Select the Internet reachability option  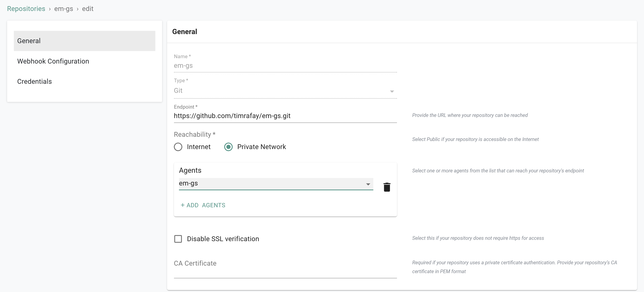pos(178,147)
